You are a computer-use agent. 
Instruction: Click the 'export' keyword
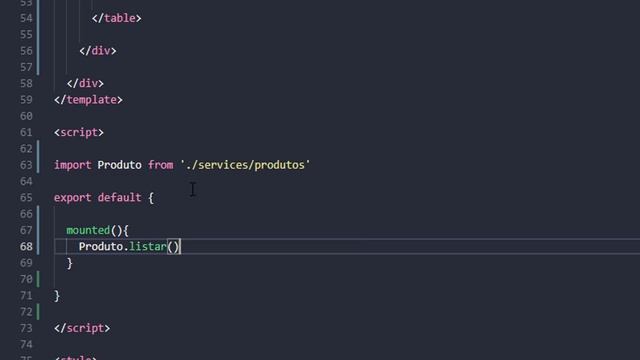(73, 198)
